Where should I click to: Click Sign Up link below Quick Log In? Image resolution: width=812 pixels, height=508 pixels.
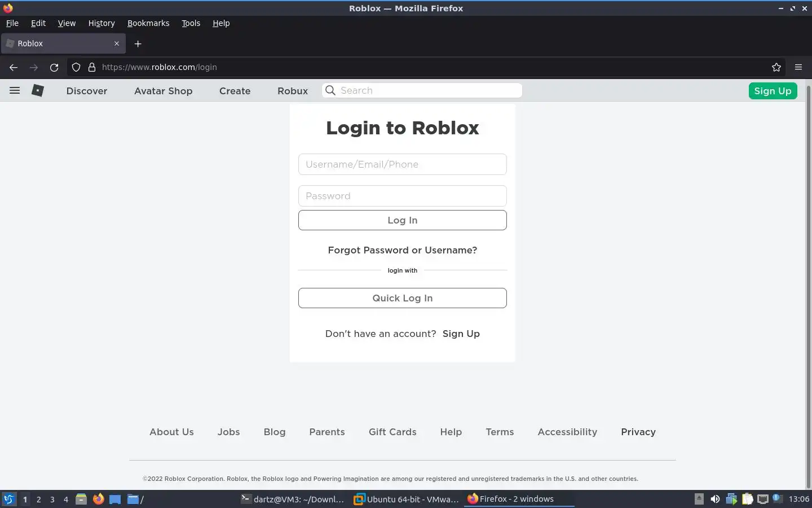pos(461,334)
